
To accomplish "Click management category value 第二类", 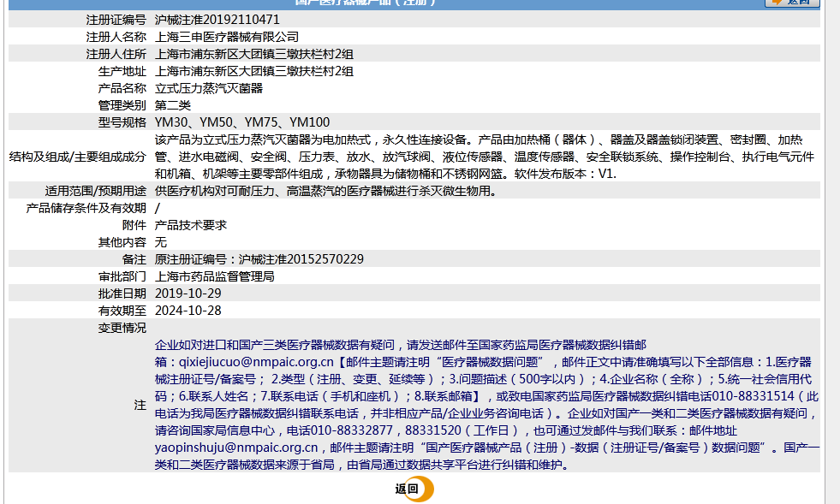I will tap(172, 105).
